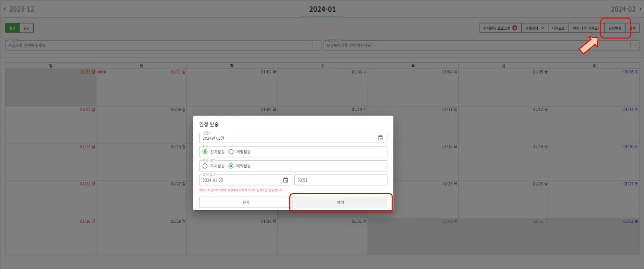Screen dimensions: 644x269
Task: Select calendar cell 01/22 월
Action: click(141, 199)
